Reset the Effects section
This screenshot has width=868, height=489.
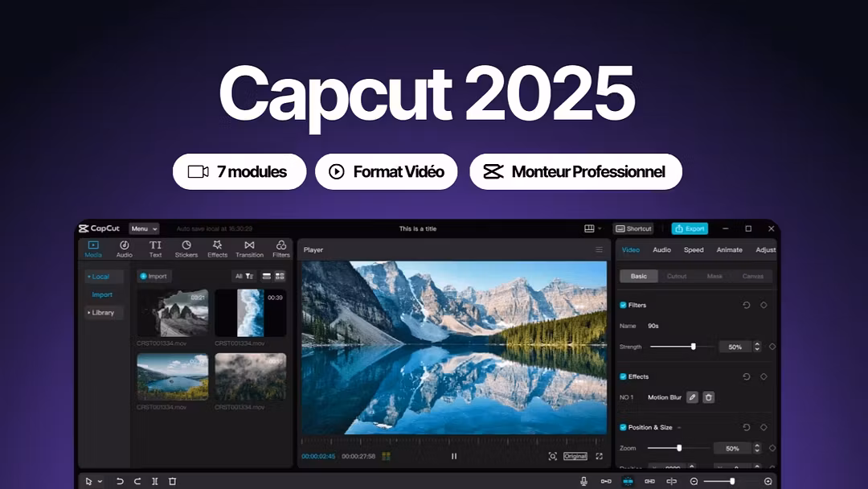[x=746, y=376]
